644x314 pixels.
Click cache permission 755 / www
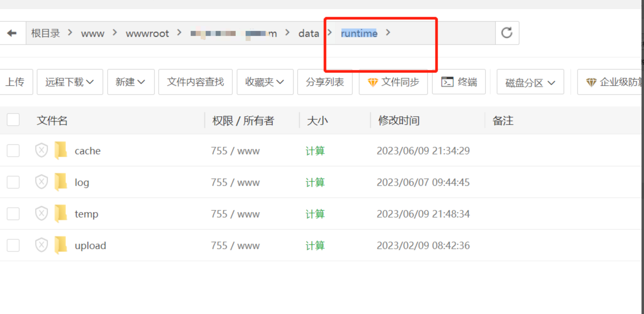pos(235,151)
